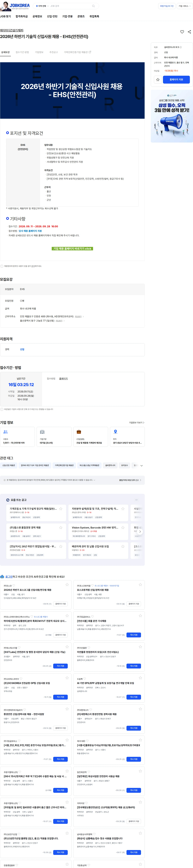Star the AI 기반 EPS/EPP 금형설계 posting
This screenshot has height=868, width=193.
coord(141,678)
